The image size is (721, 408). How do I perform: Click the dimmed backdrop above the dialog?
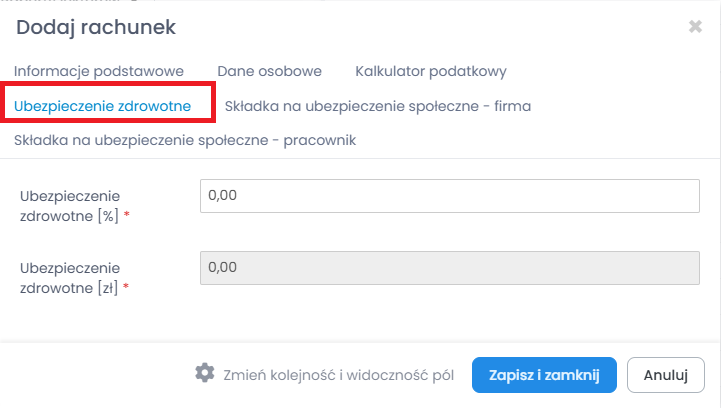pos(400,3)
